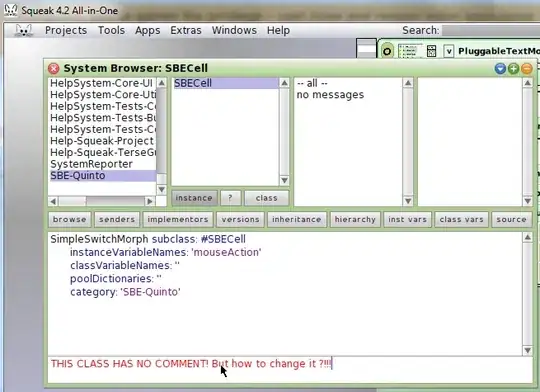The width and height of the screenshot is (540, 392).
Task: Select HelpSystem-Core-UI category in list
Action: pyautogui.click(x=102, y=83)
